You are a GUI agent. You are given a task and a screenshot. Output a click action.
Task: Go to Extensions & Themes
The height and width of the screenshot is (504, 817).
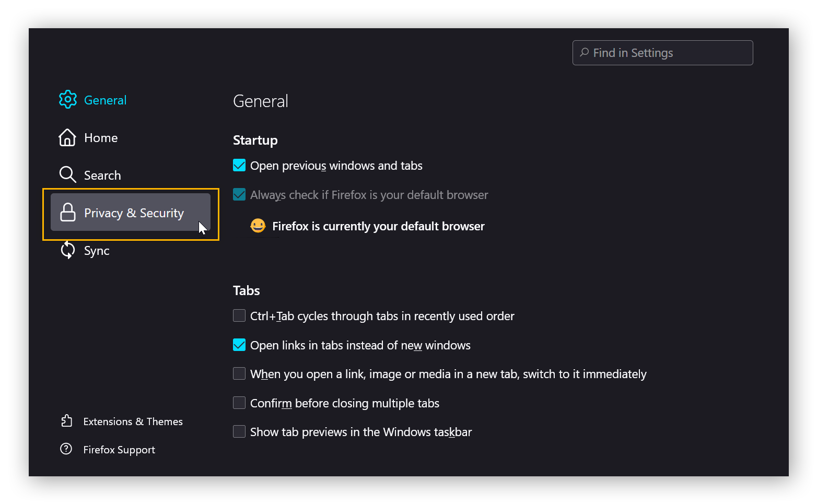coord(133,421)
